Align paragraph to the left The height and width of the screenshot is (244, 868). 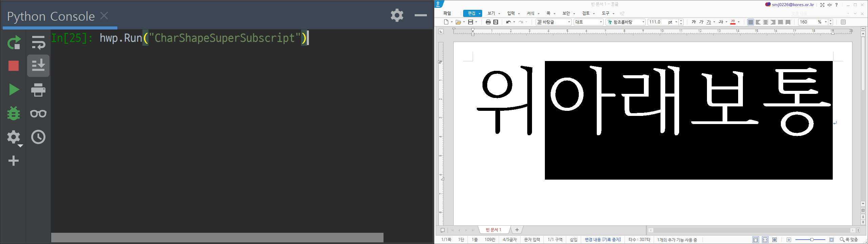tap(758, 22)
